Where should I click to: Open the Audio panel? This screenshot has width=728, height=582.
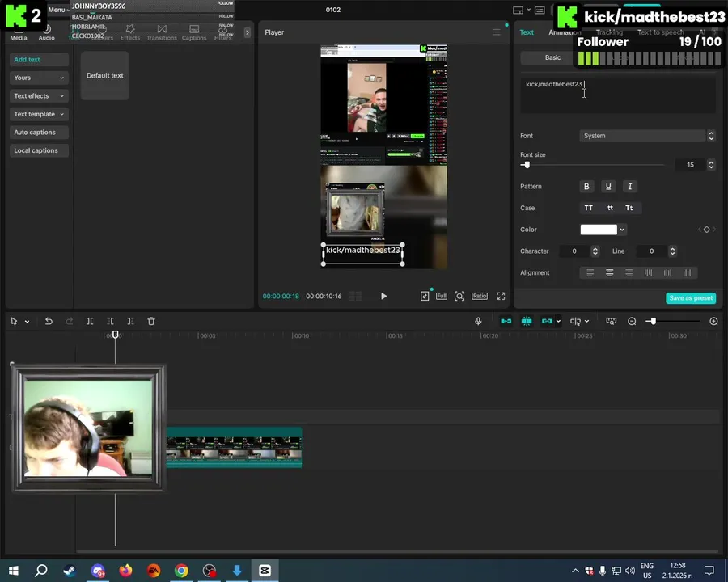click(46, 34)
